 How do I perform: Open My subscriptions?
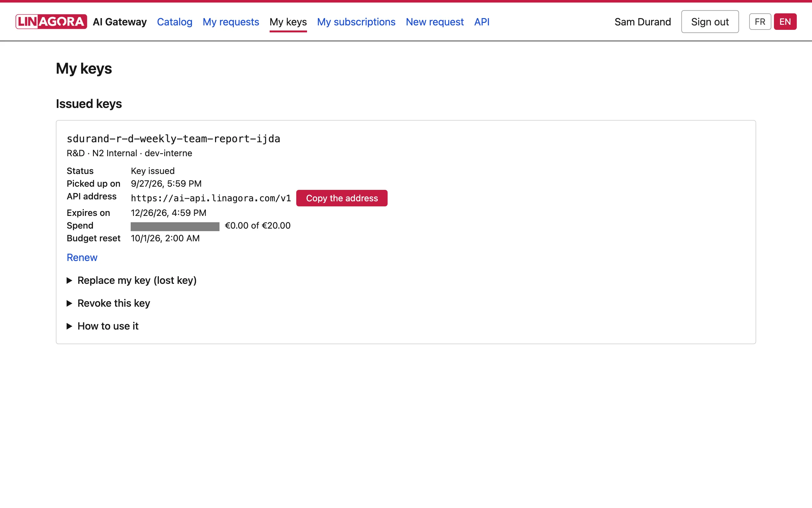point(356,22)
